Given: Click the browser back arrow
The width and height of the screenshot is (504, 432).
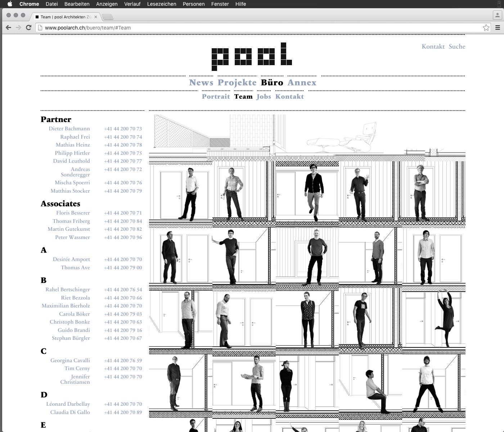Looking at the screenshot, I should [x=9, y=28].
